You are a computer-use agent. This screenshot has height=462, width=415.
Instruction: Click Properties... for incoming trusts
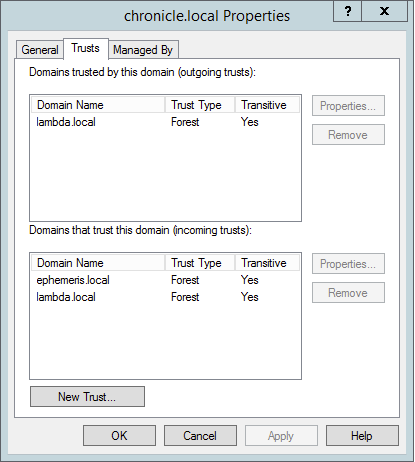[x=348, y=264]
